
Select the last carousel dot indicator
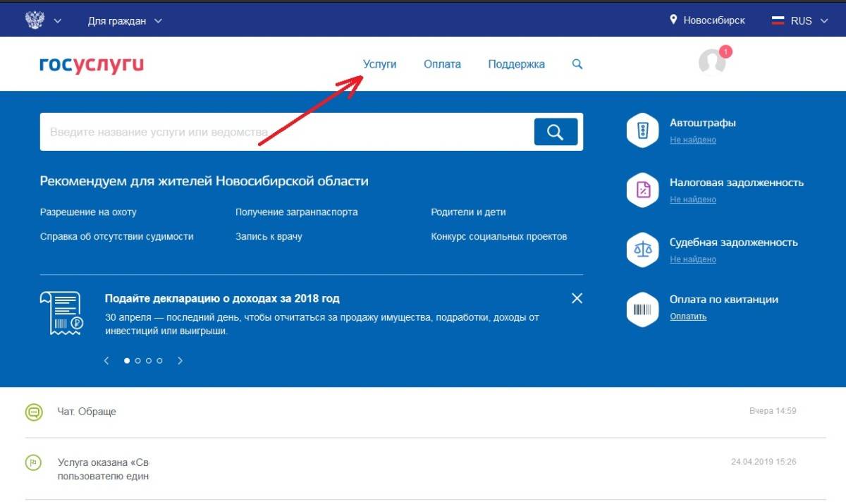pyautogui.click(x=160, y=360)
